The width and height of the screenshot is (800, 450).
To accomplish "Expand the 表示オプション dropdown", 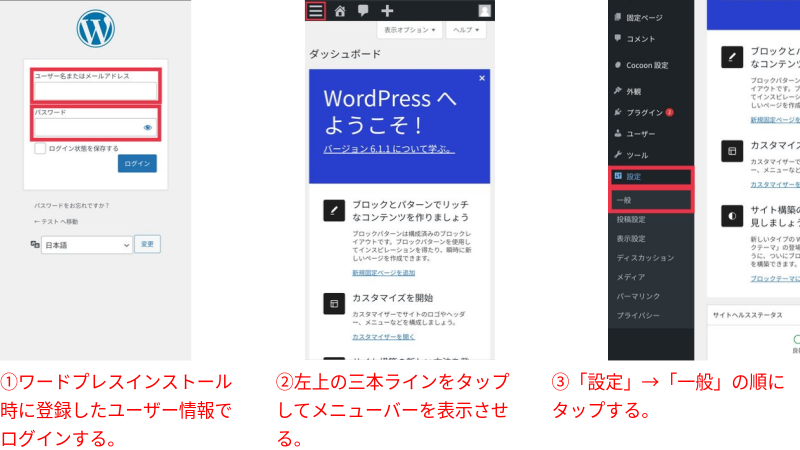I will click(x=409, y=30).
